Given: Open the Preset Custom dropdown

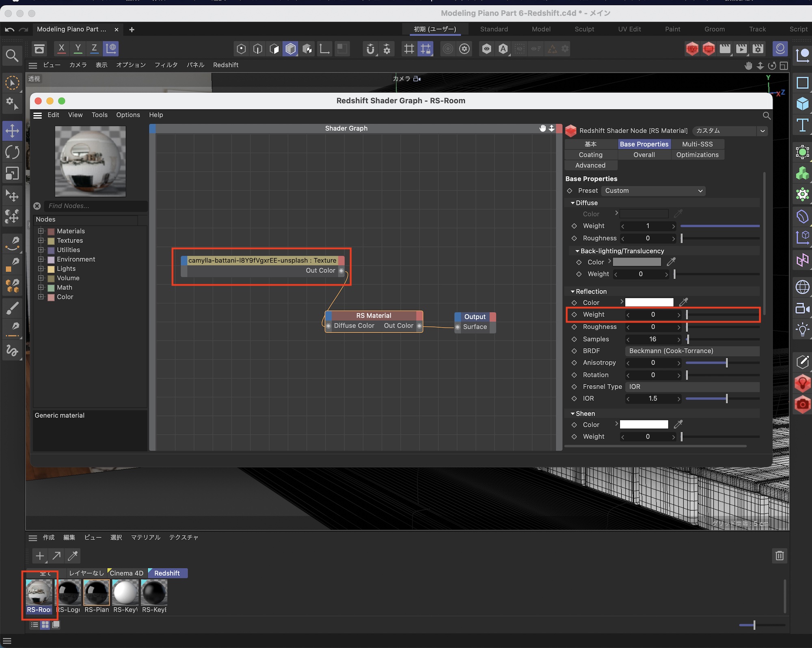Looking at the screenshot, I should pyautogui.click(x=653, y=191).
